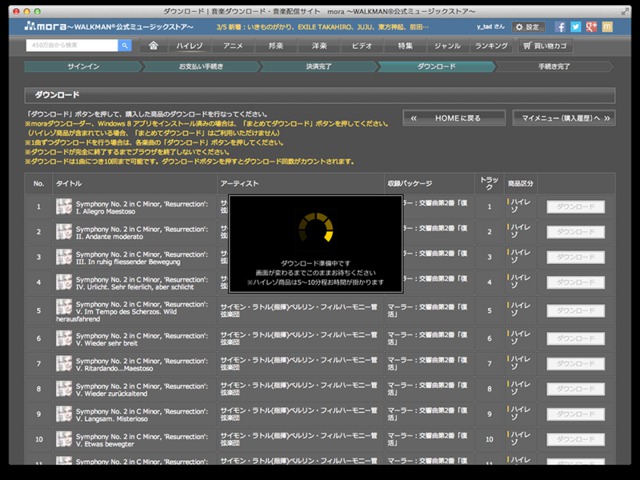Open the Facebook social icon
Screen dimensions: 640x480
coord(562,26)
